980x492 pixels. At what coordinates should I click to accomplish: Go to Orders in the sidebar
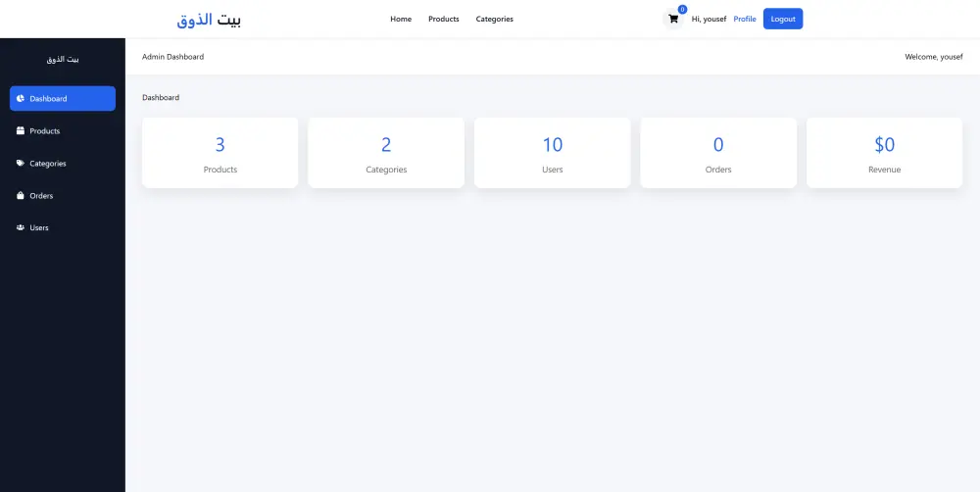pyautogui.click(x=63, y=196)
